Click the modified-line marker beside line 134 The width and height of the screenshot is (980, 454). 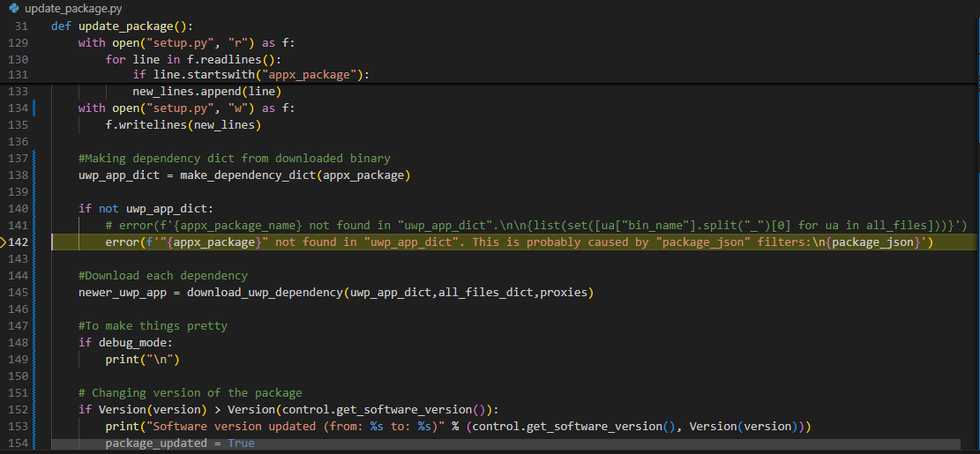(34, 108)
